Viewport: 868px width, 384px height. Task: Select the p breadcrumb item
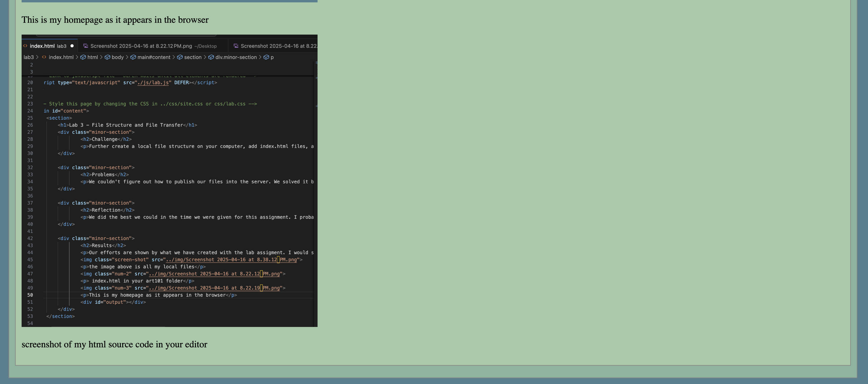pyautogui.click(x=272, y=57)
